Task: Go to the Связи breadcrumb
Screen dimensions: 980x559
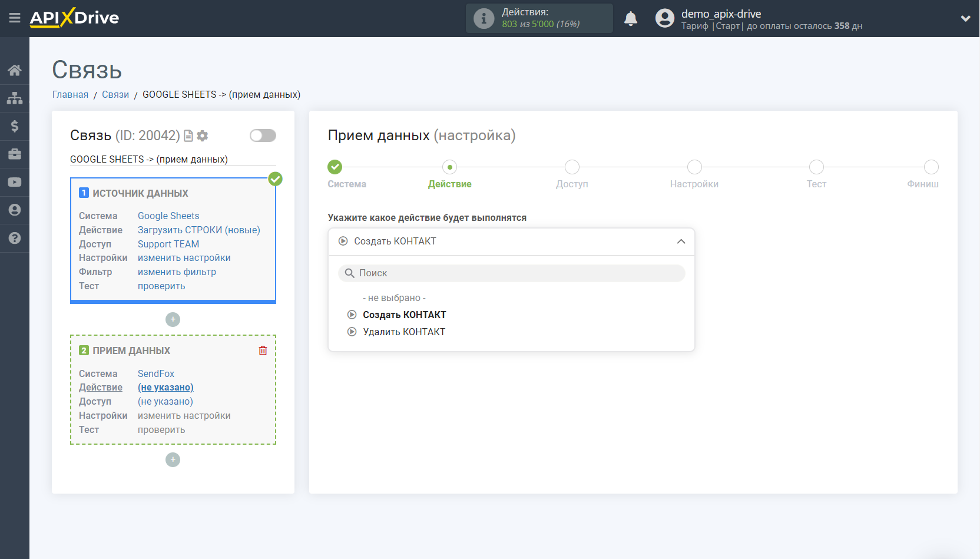Action: (115, 95)
